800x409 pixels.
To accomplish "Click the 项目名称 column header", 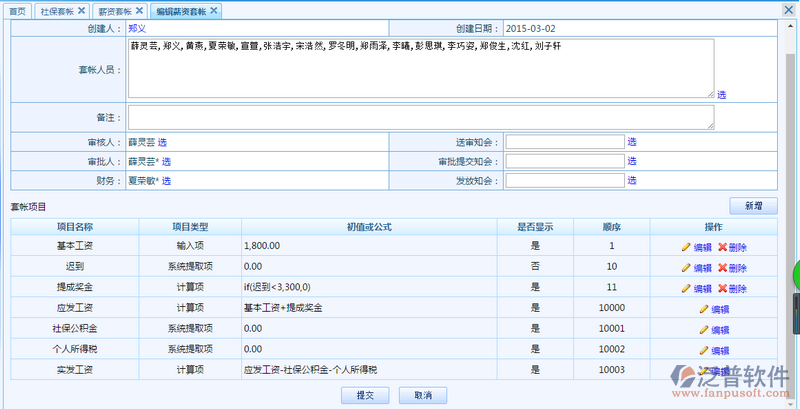I will (75, 227).
